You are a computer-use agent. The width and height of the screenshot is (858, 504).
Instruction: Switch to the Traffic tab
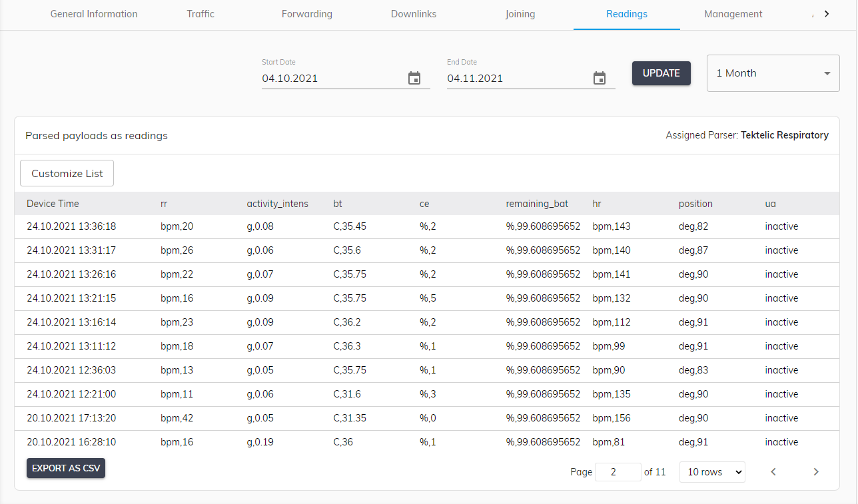pyautogui.click(x=201, y=14)
